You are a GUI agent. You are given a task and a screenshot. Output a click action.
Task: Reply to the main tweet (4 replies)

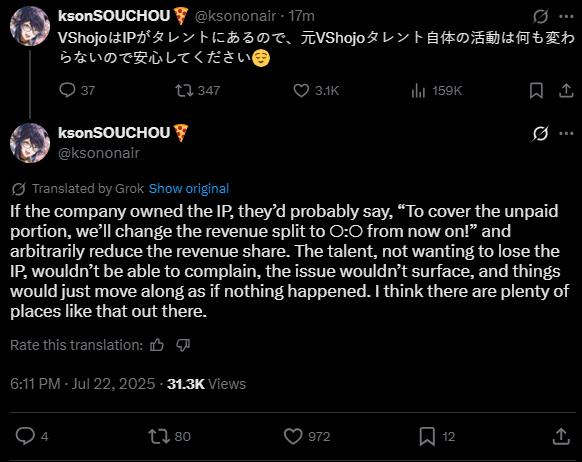(x=32, y=436)
